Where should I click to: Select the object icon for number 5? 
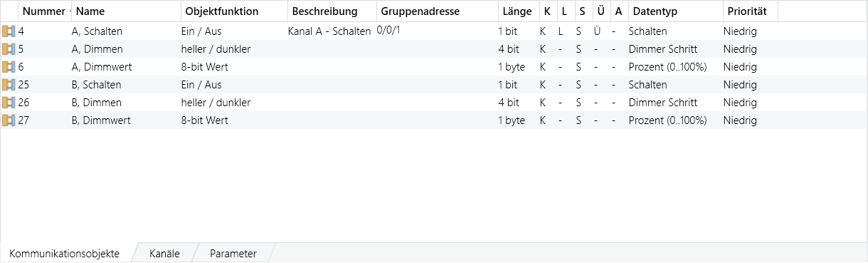(9, 49)
